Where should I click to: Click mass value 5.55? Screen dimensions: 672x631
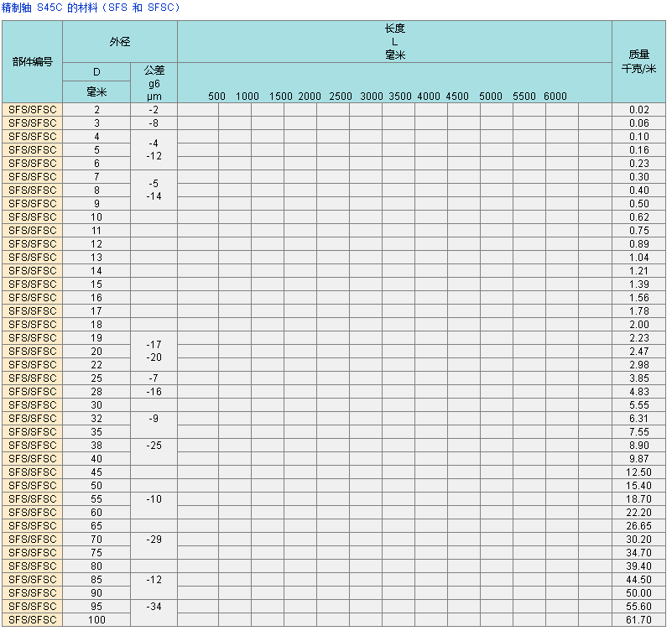click(639, 405)
